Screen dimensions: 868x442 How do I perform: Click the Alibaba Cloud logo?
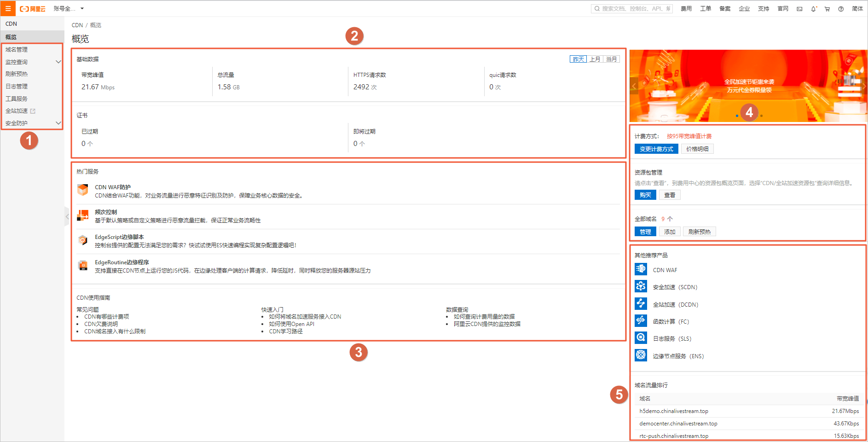click(33, 9)
